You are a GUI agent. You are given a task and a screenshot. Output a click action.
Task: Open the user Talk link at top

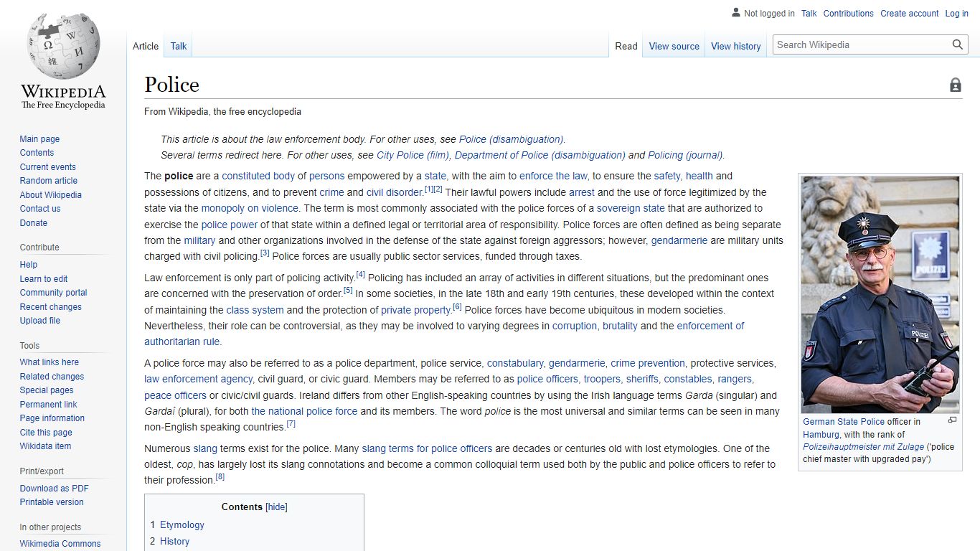(809, 13)
